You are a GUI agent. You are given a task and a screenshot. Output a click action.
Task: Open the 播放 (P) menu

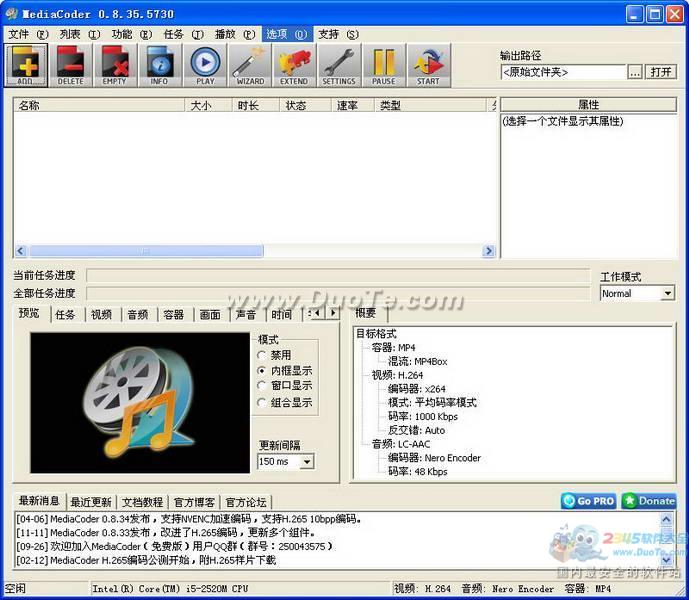pos(236,34)
